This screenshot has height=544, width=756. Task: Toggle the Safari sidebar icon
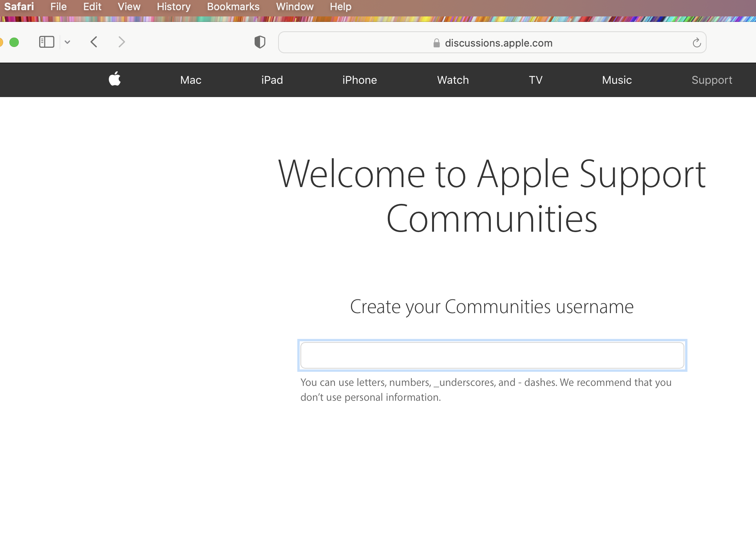47,42
